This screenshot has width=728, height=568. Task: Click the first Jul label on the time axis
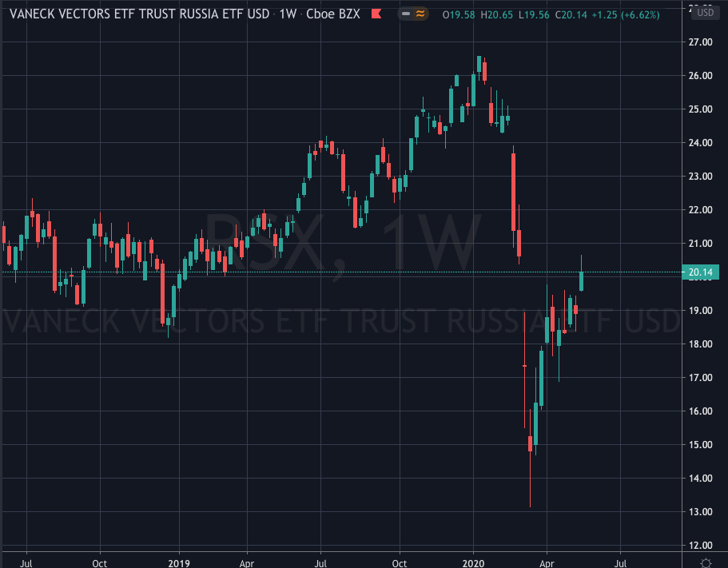click(x=26, y=563)
